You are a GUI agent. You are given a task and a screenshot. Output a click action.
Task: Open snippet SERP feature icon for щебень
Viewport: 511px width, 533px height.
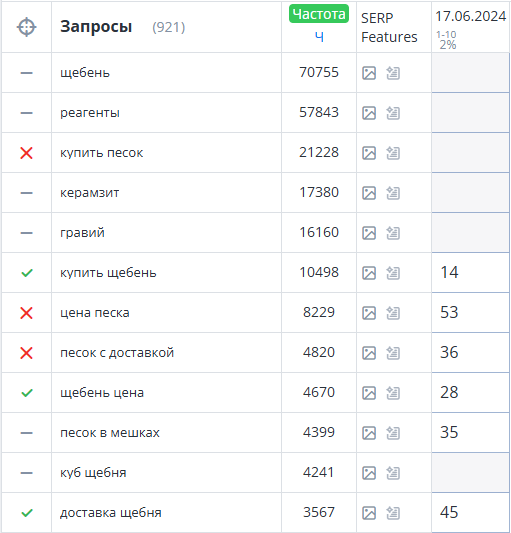[393, 73]
